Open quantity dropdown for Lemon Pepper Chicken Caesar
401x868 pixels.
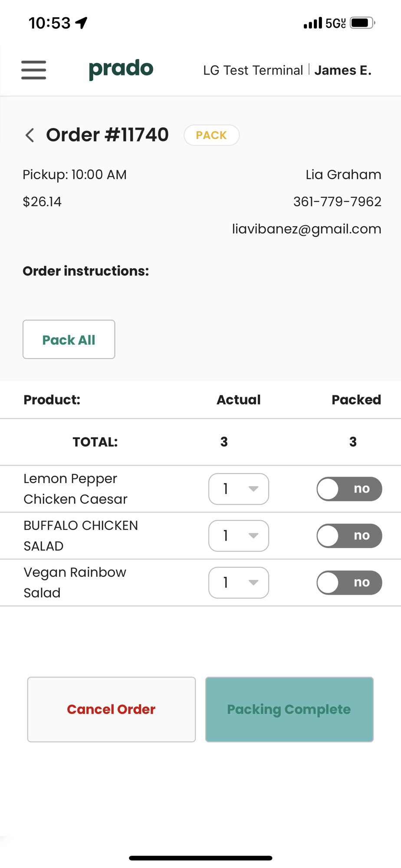point(239,489)
